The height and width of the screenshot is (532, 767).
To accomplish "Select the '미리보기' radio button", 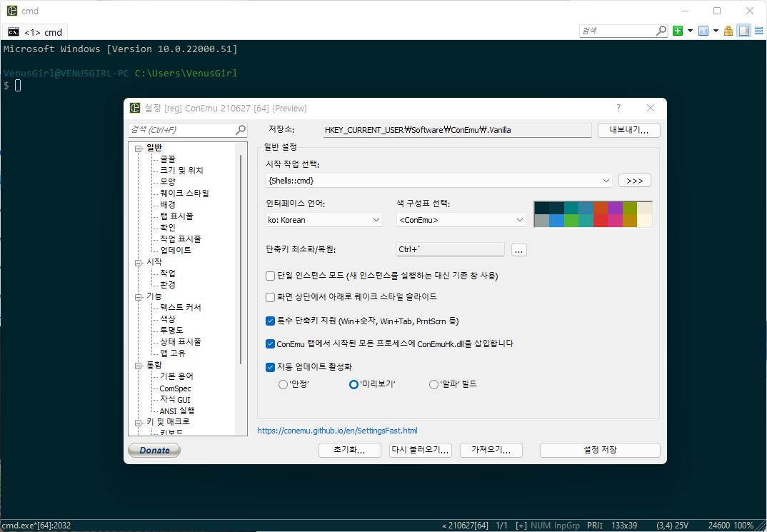I will pos(354,384).
